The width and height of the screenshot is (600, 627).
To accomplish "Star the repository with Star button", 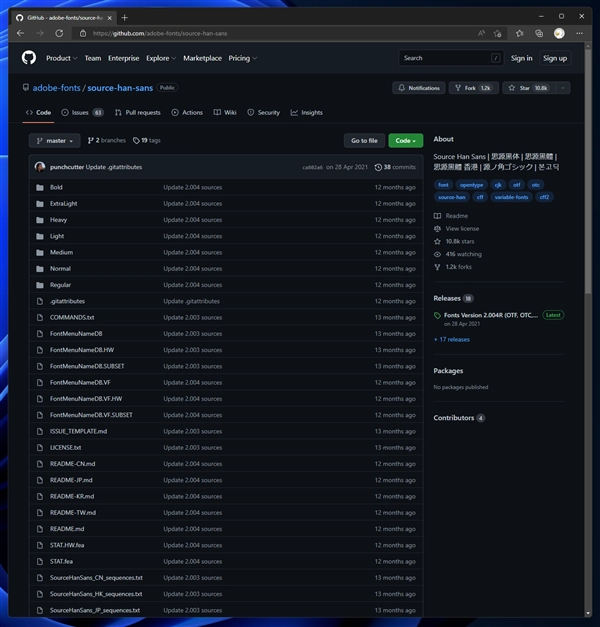I will [528, 88].
